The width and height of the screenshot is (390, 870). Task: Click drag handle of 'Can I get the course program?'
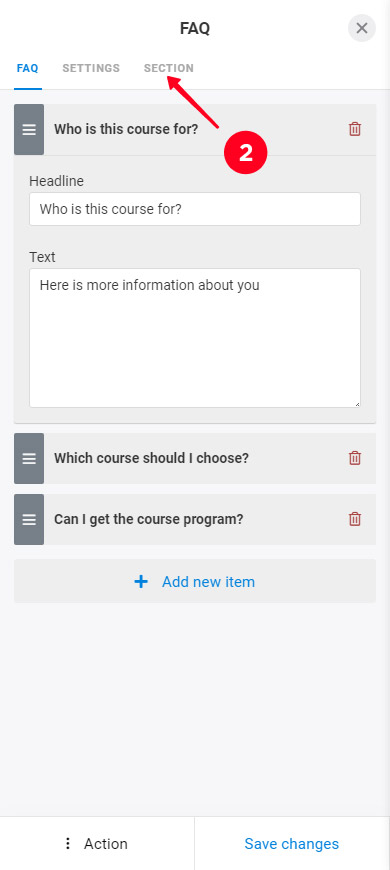pyautogui.click(x=29, y=519)
